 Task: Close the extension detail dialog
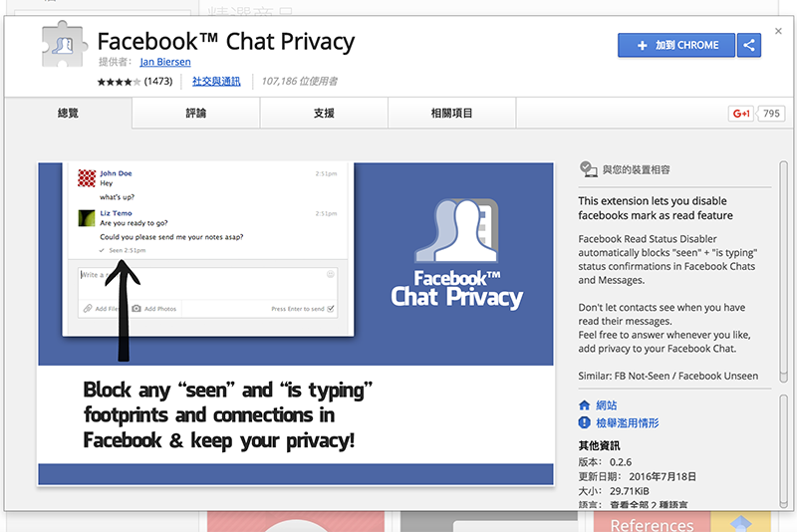coord(778,32)
